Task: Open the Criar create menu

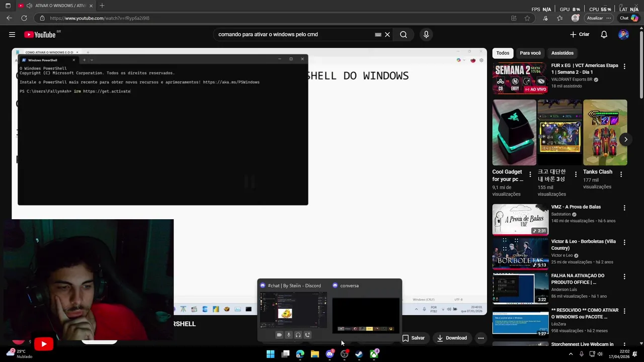Action: (x=580, y=35)
